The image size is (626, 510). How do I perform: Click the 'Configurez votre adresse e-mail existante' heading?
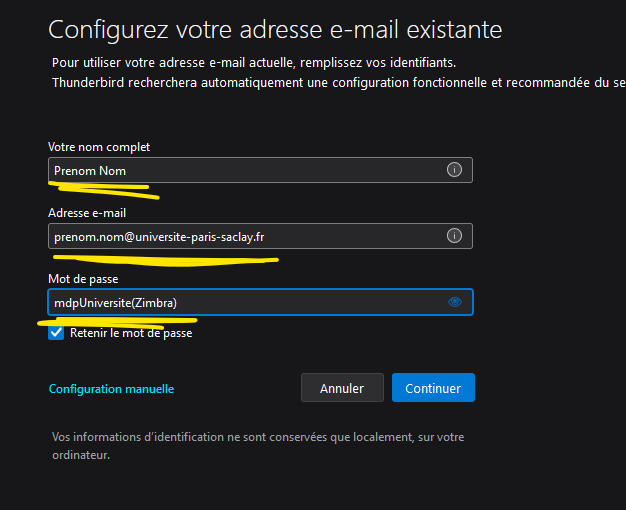(275, 28)
